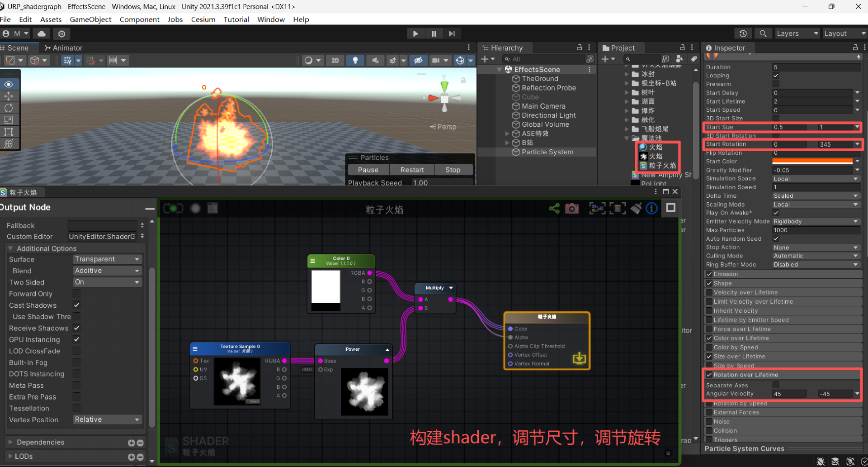This screenshot has width=868, height=467.
Task: Click the Duration value field
Action: (816, 67)
